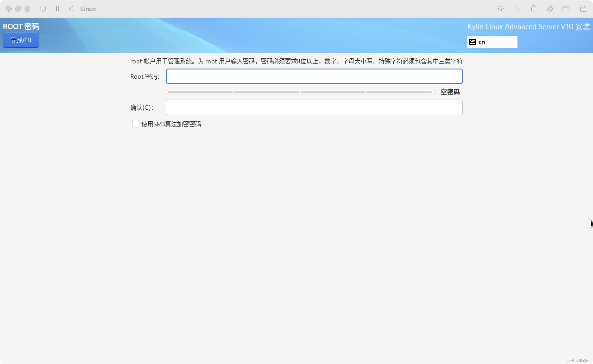
Task: Click the resize display arrows icon
Action: [516, 9]
